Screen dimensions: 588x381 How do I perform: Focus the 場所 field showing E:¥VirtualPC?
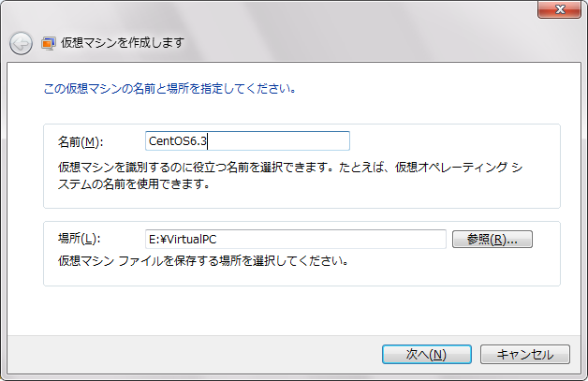click(296, 240)
